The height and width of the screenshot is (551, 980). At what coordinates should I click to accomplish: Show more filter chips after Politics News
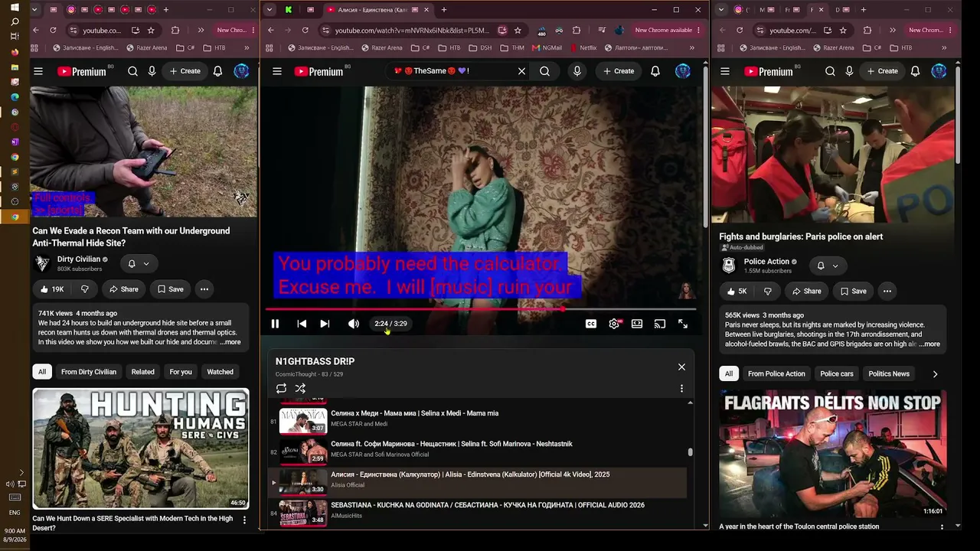(935, 373)
